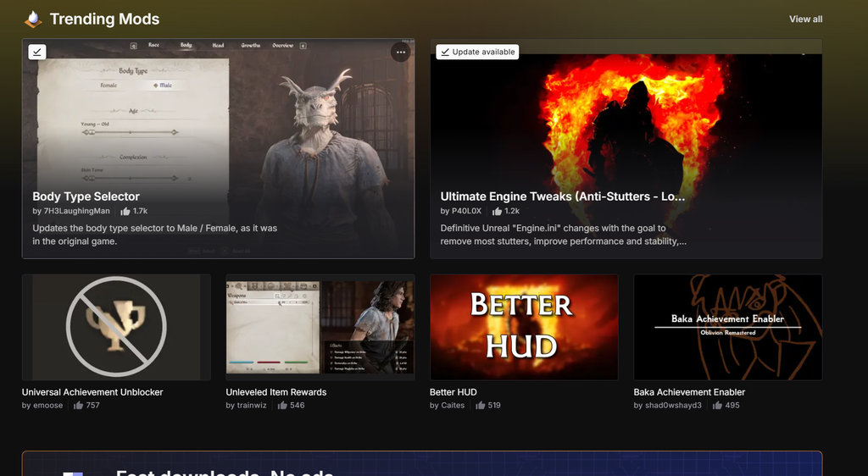Click thumbs-up icon beside 1.7k endorsements
Image resolution: width=868 pixels, height=476 pixels.
coord(125,211)
